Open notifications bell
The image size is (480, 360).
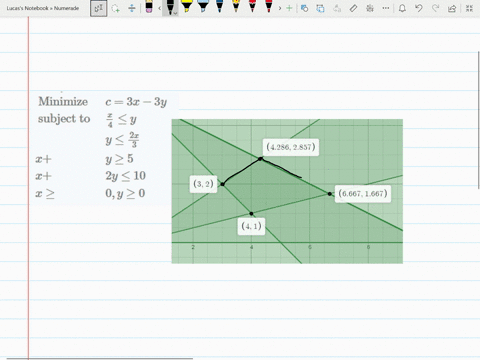[402, 8]
